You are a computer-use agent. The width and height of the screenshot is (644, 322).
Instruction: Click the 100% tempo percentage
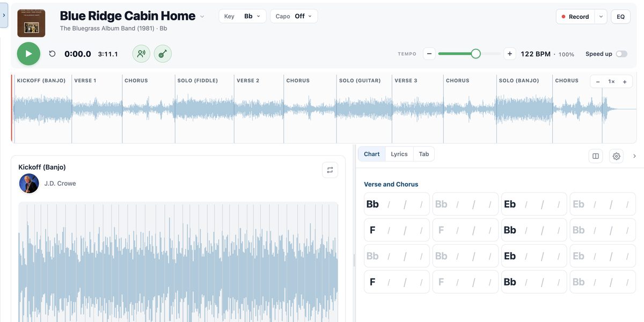pyautogui.click(x=566, y=54)
